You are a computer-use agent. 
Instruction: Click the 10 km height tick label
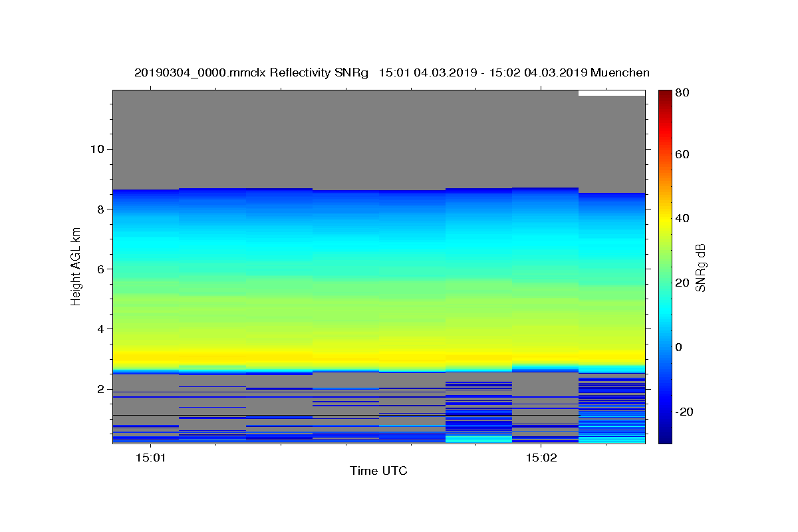96,148
